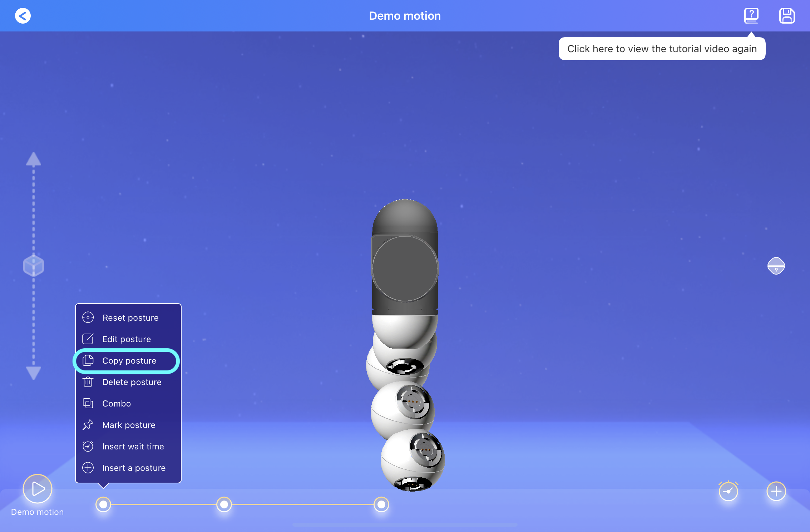Open the tutorial help icon
Screen dimensions: 810x532
point(751,15)
